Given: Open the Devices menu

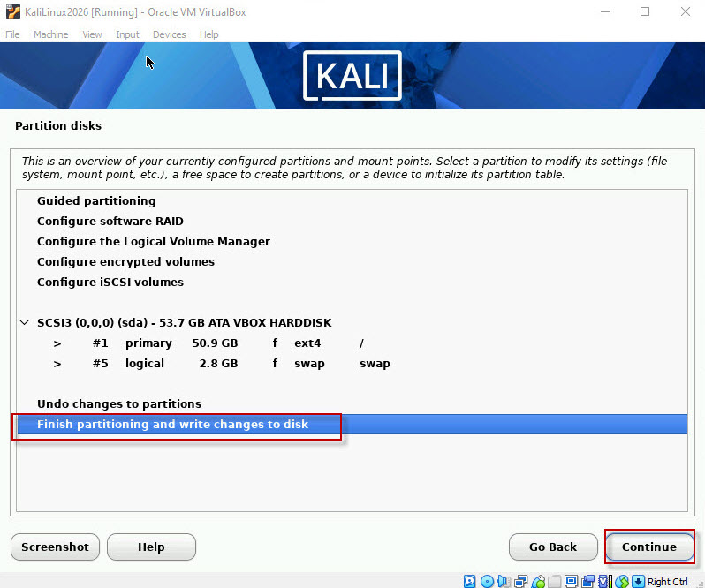Looking at the screenshot, I should coord(169,34).
